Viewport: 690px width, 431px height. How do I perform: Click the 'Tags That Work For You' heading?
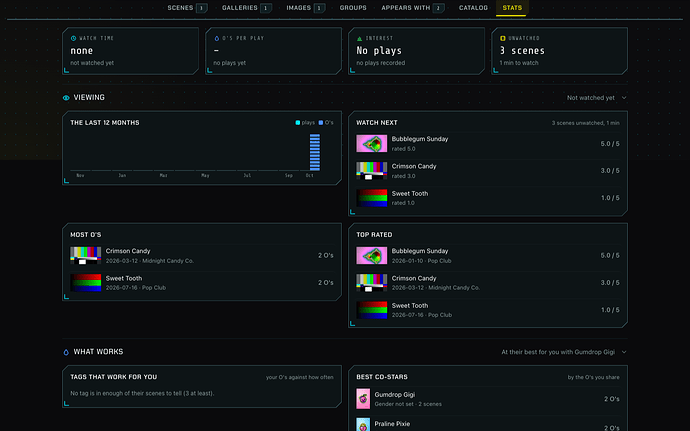click(114, 377)
